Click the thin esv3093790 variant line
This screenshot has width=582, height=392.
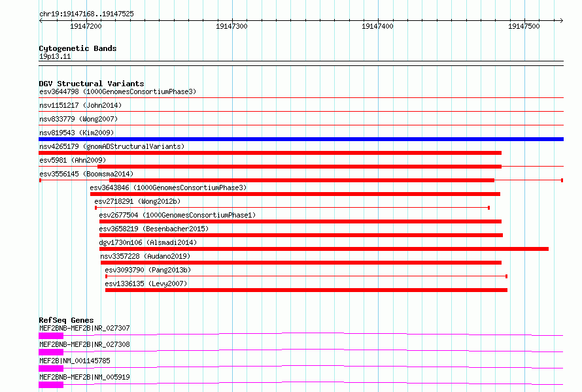306,276
